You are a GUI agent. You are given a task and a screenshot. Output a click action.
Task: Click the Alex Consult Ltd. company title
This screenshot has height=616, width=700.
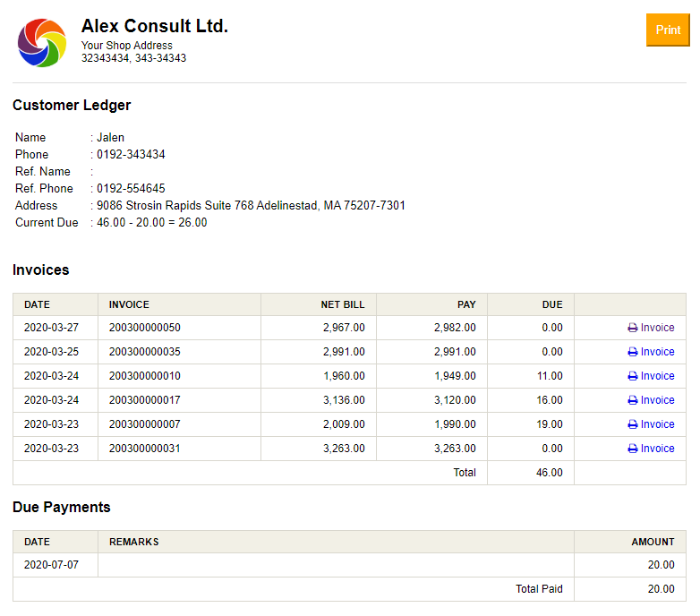pos(155,26)
